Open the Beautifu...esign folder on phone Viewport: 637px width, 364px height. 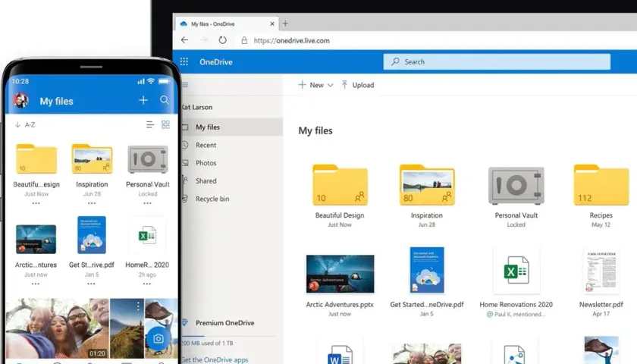(x=36, y=158)
